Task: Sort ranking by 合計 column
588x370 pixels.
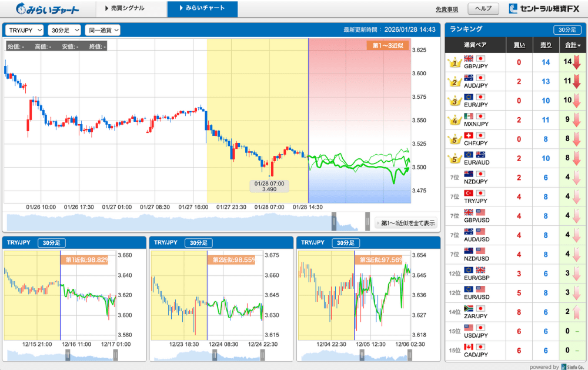Action: 570,45
